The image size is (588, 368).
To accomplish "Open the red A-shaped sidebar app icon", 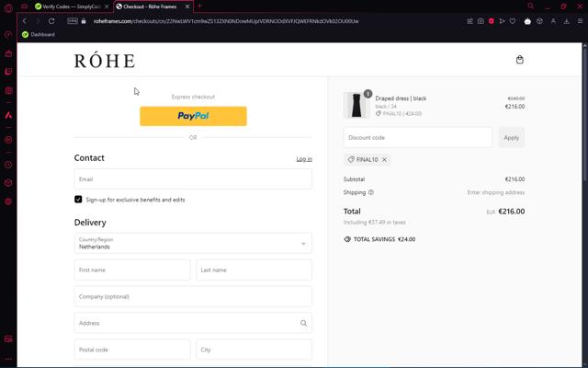I will (x=8, y=115).
